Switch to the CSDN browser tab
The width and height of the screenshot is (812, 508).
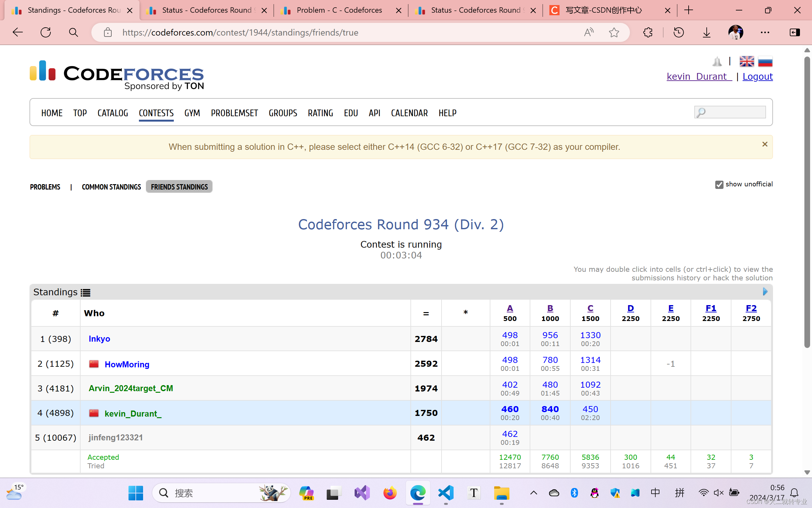[610, 10]
